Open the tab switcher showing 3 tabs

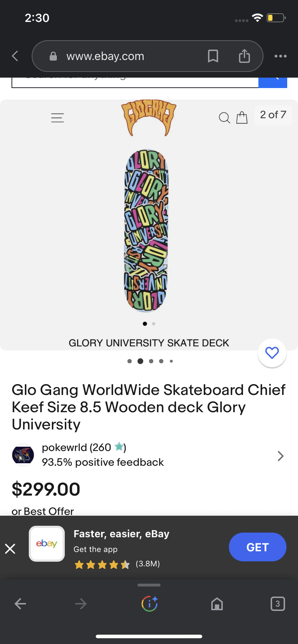(x=277, y=604)
